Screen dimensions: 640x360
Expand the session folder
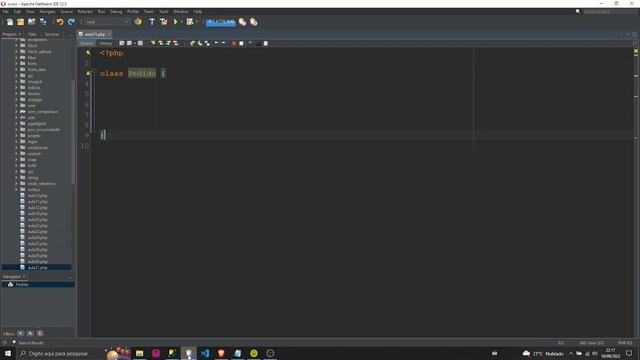tap(16, 153)
